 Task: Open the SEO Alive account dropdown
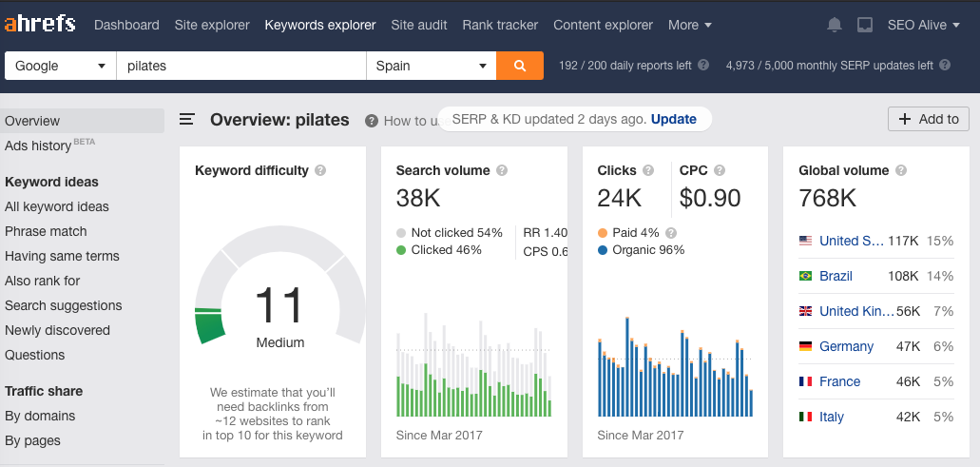[923, 25]
